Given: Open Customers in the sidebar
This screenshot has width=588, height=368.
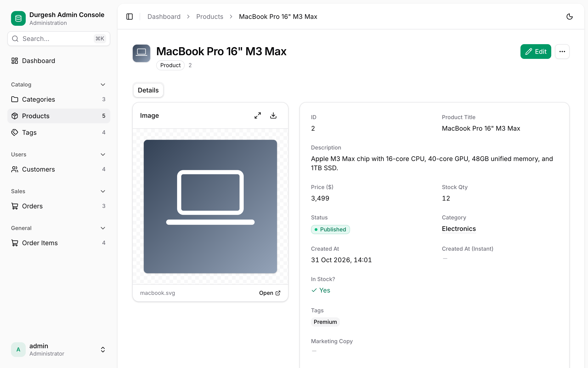Looking at the screenshot, I should point(59,169).
